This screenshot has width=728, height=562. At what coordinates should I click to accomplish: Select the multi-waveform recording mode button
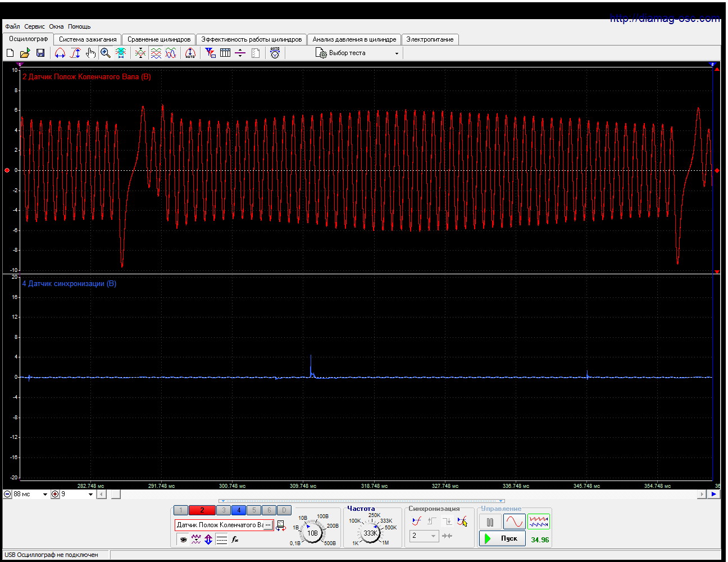(538, 522)
